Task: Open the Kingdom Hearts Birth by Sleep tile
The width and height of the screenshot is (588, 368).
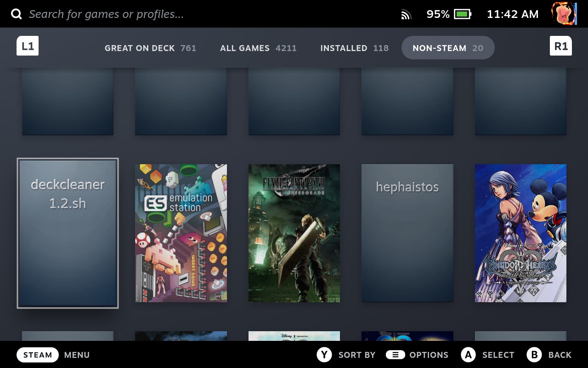Action: coord(520,233)
